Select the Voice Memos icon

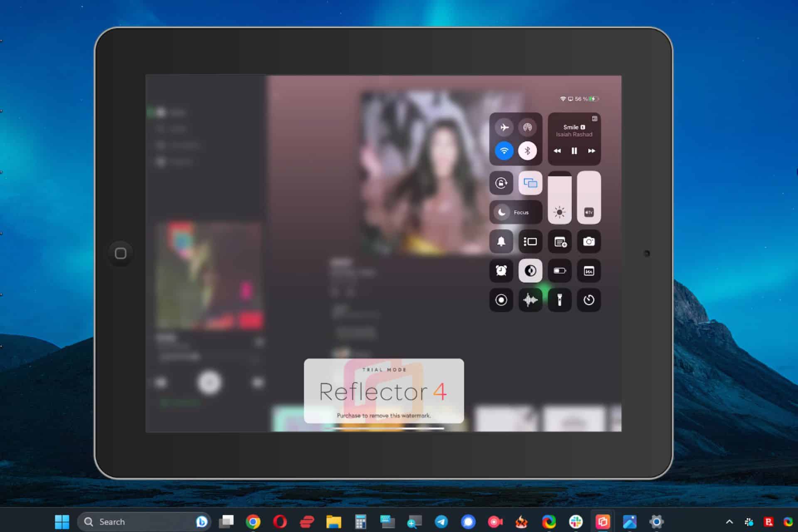click(x=530, y=300)
